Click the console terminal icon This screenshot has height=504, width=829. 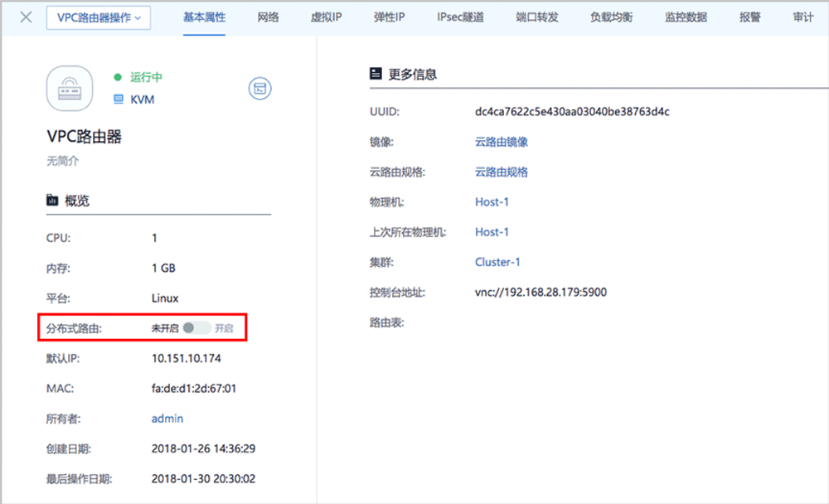pos(260,88)
